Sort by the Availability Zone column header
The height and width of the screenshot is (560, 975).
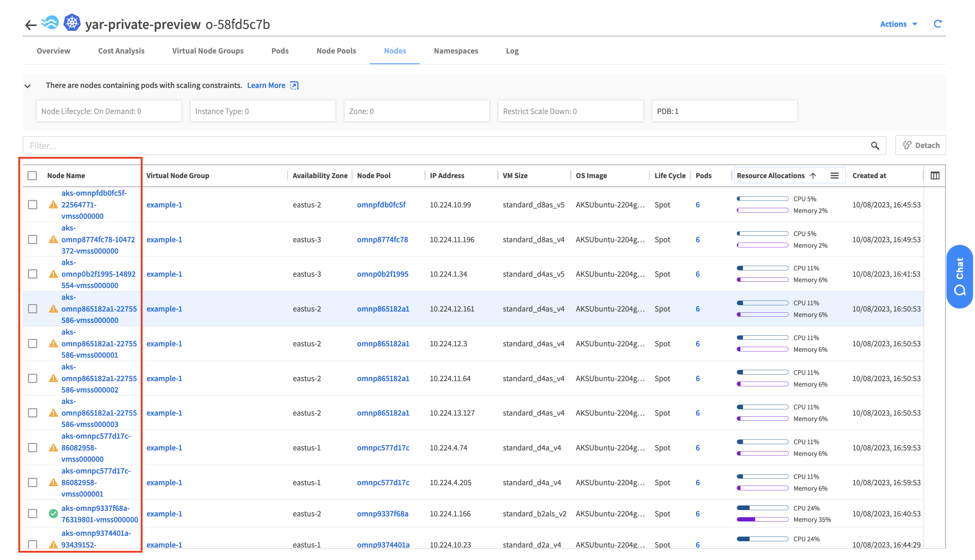(320, 176)
